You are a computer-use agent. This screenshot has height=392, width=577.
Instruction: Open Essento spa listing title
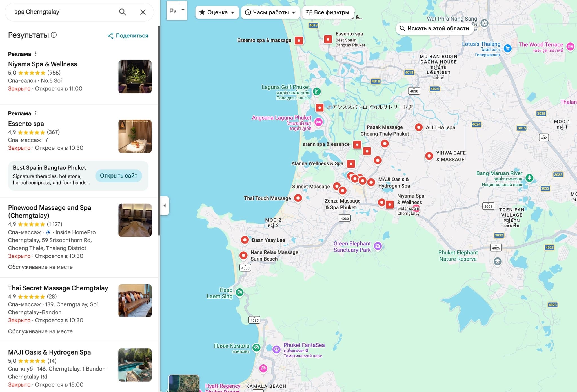26,124
